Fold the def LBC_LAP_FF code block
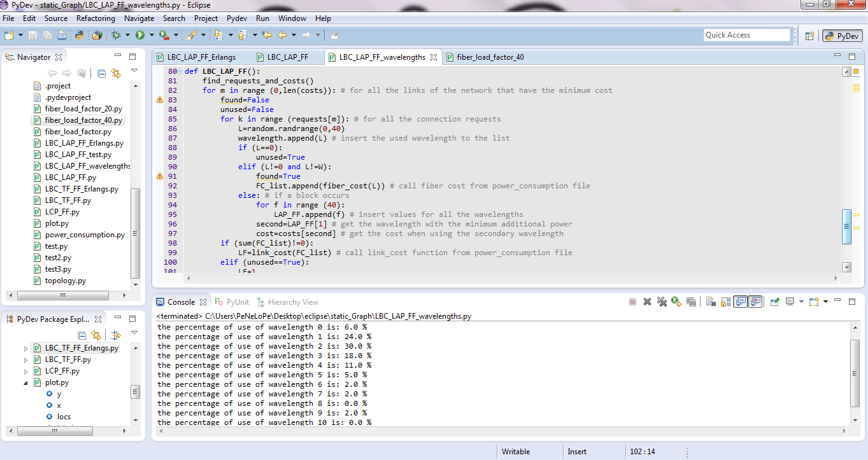The height and width of the screenshot is (460, 868). pos(180,71)
